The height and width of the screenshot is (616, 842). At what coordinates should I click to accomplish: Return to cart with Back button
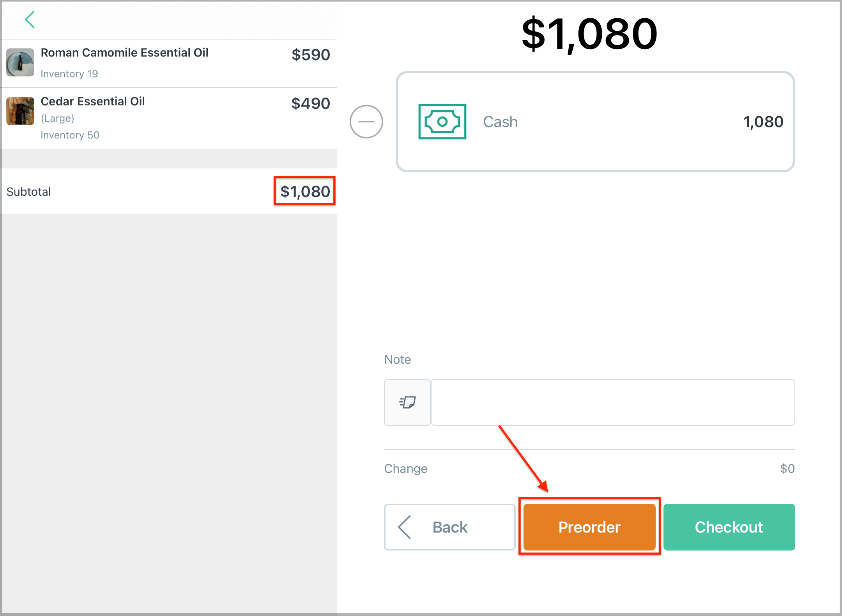[450, 527]
